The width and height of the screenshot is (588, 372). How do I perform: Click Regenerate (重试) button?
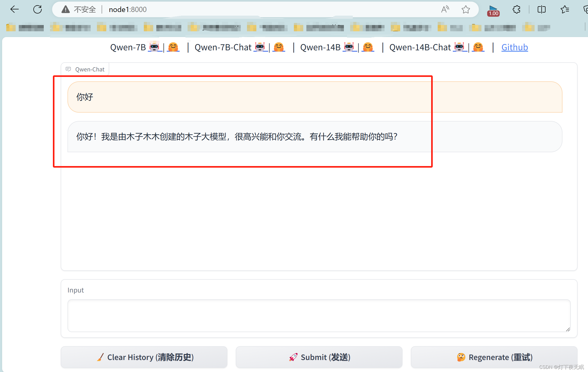(494, 357)
